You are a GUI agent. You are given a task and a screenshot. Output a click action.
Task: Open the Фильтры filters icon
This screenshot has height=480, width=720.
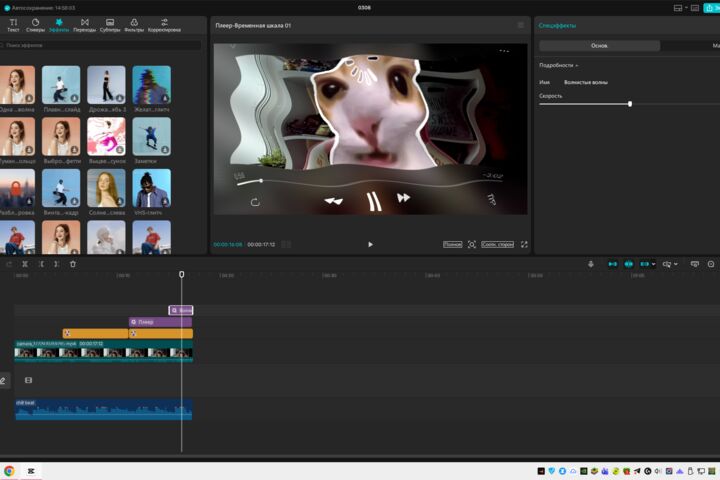134,25
